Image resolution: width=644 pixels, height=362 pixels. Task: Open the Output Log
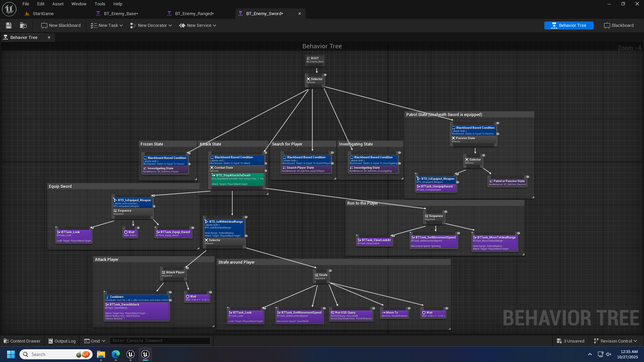(x=62, y=341)
